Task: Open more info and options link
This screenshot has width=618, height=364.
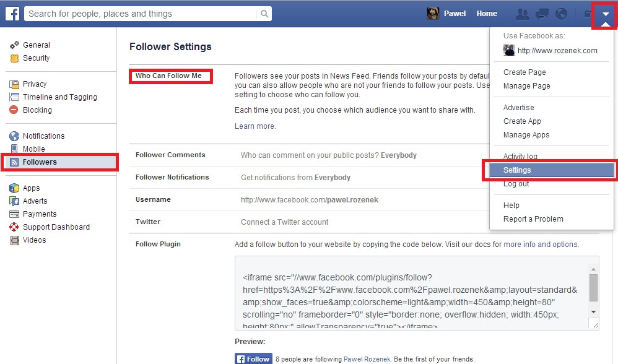Action: pos(541,245)
